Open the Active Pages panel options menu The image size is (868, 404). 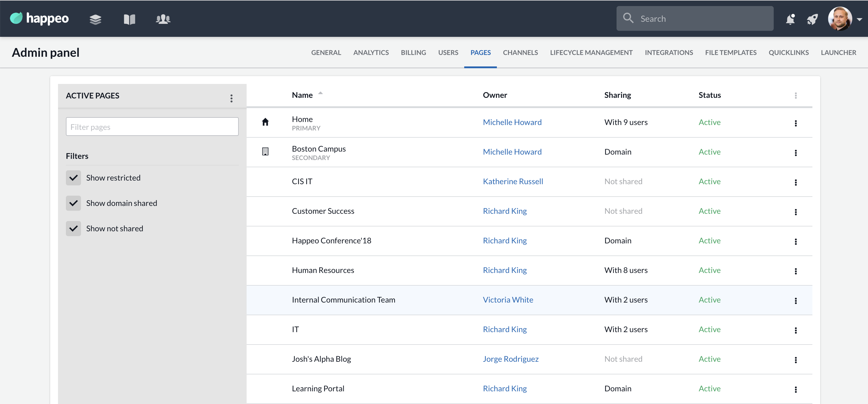click(x=232, y=98)
